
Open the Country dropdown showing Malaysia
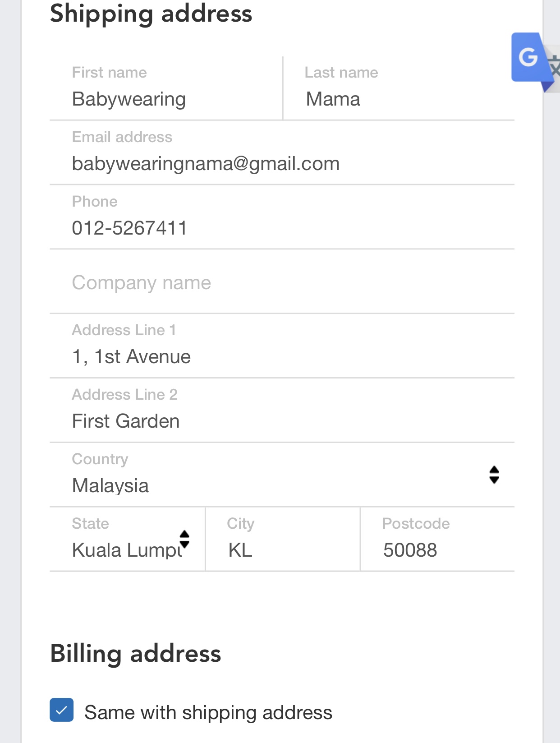point(282,475)
